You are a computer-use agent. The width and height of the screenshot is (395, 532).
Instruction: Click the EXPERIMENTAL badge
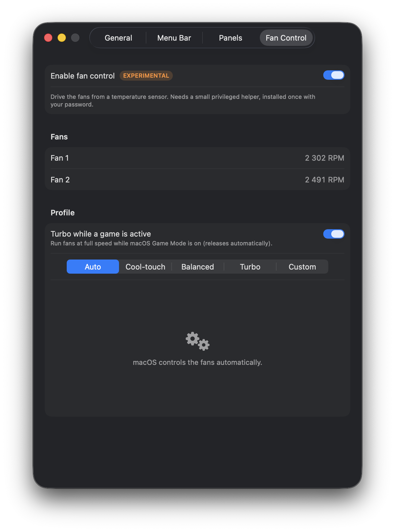146,76
